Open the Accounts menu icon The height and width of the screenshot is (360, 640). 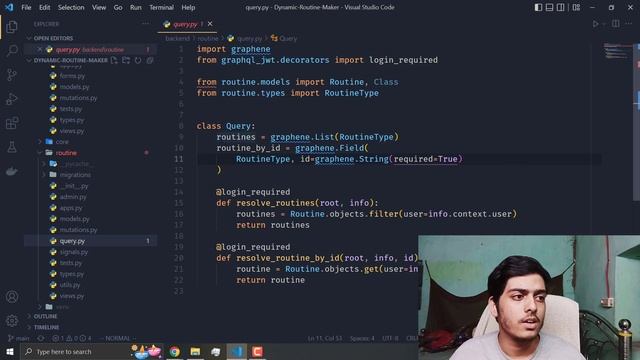[12, 297]
